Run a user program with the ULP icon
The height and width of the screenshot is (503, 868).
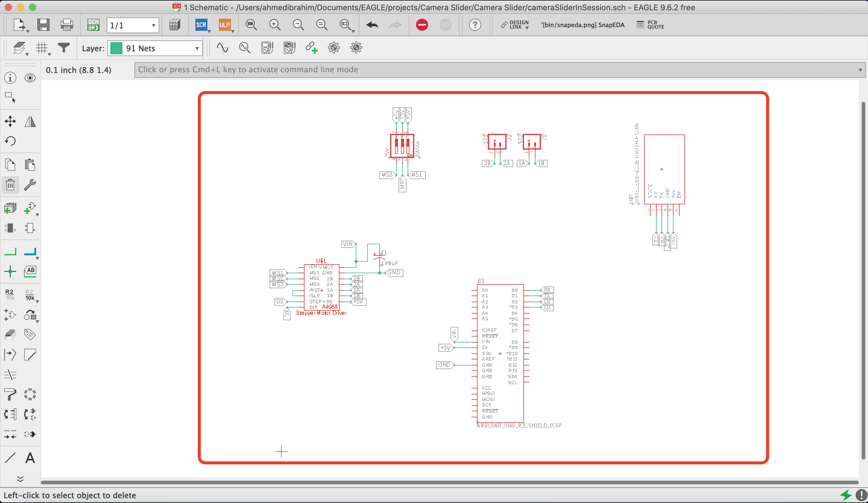(x=224, y=25)
